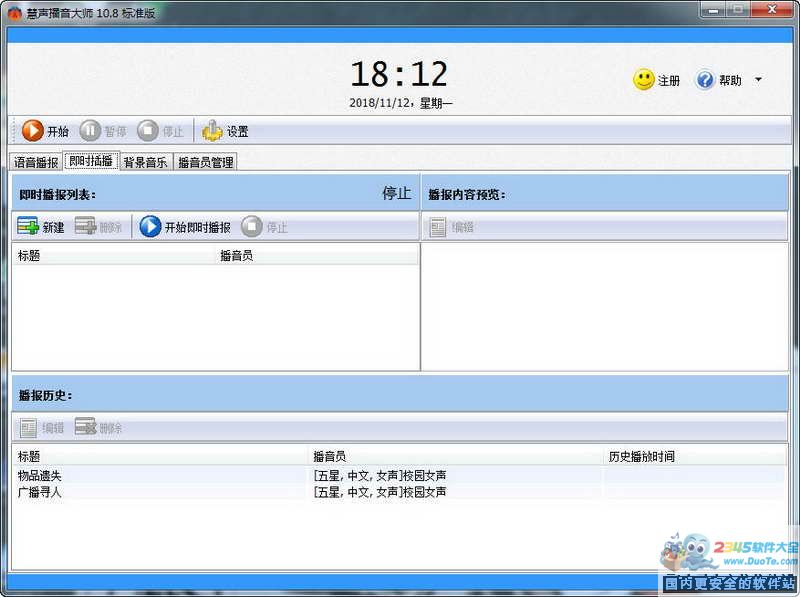Click the 新建 new item icon
The image size is (800, 597).
[x=28, y=226]
